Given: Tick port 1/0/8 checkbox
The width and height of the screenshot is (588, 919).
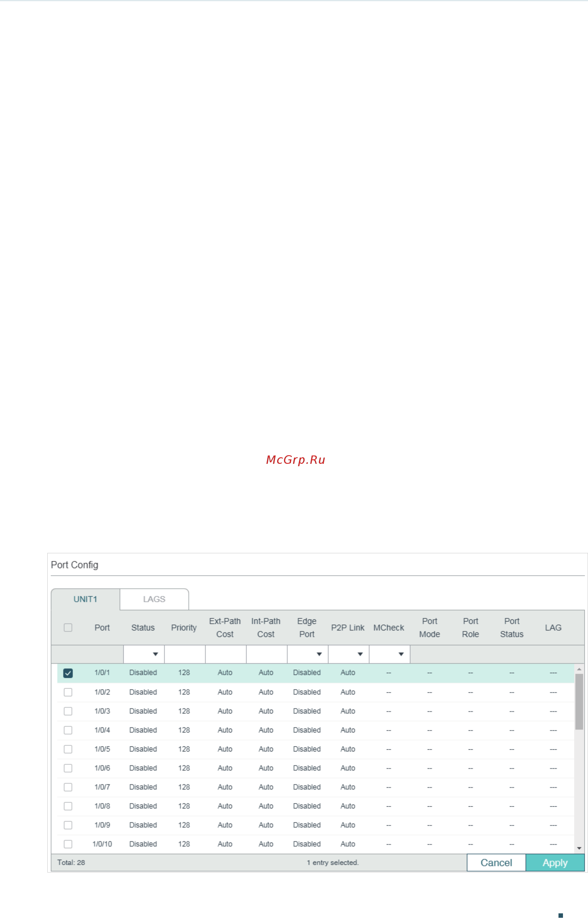Looking at the screenshot, I should pyautogui.click(x=68, y=806).
